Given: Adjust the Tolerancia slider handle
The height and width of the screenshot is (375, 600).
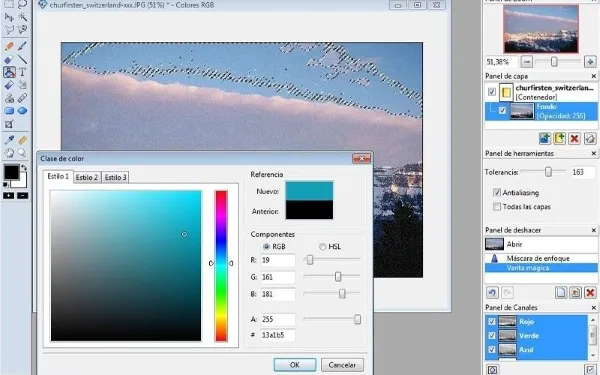Looking at the screenshot, I should tap(548, 172).
